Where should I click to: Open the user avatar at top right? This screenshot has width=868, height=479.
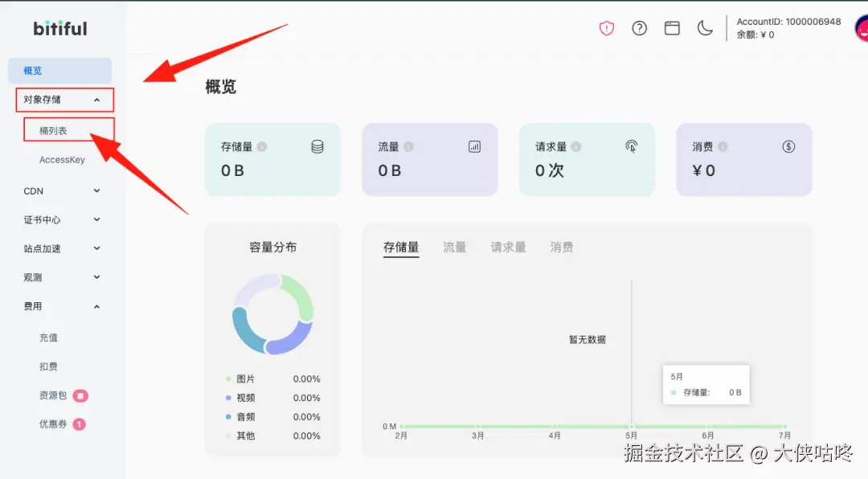pyautogui.click(x=862, y=28)
